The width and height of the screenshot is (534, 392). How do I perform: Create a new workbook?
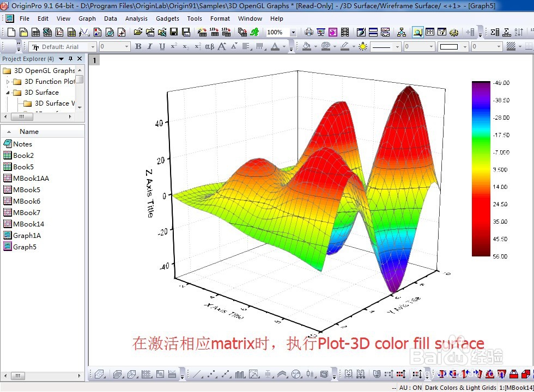click(x=35, y=32)
